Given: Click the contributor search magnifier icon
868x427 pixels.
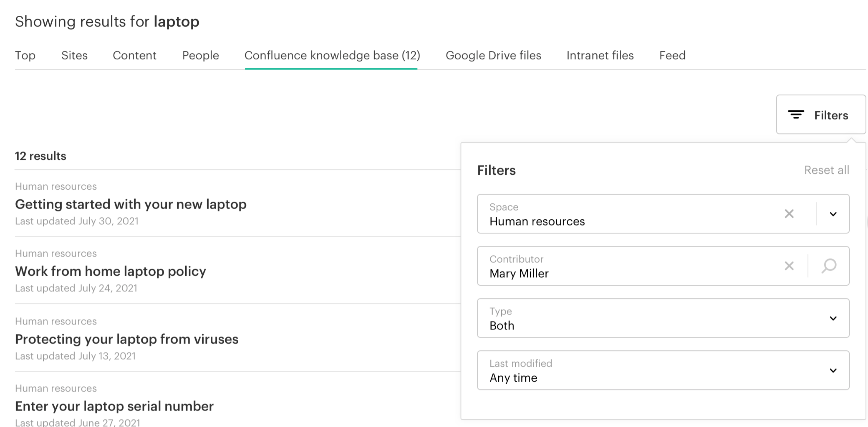Looking at the screenshot, I should point(829,266).
